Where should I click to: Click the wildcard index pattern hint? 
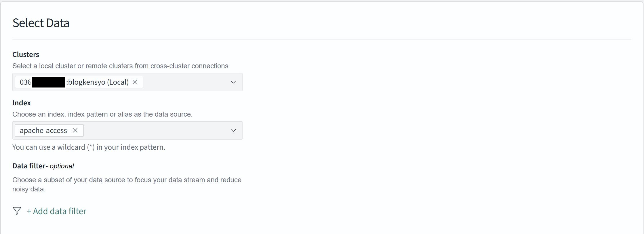89,147
